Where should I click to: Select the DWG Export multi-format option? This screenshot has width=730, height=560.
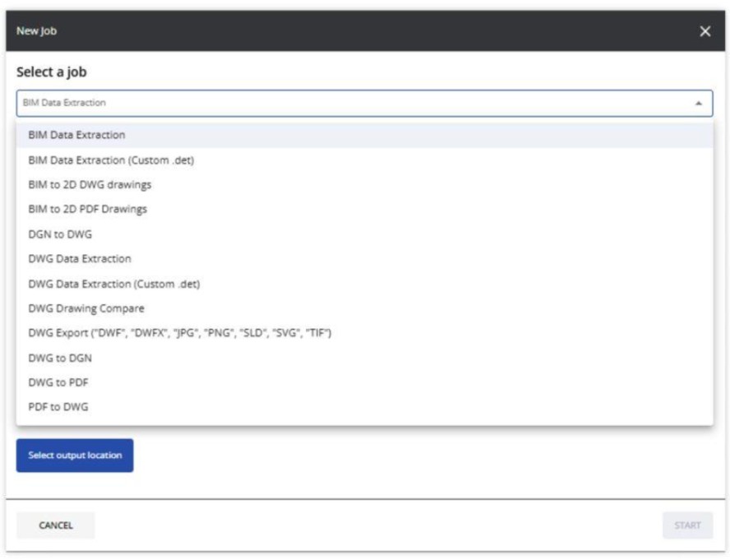coord(179,333)
